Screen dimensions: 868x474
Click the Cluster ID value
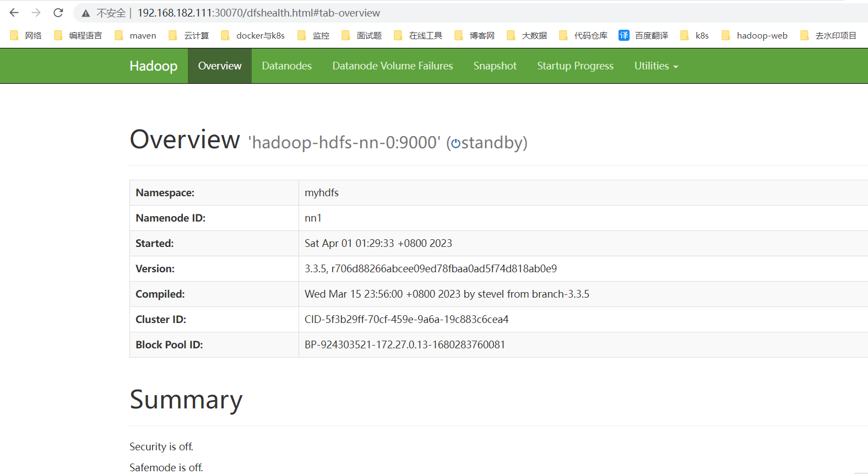[x=406, y=319]
